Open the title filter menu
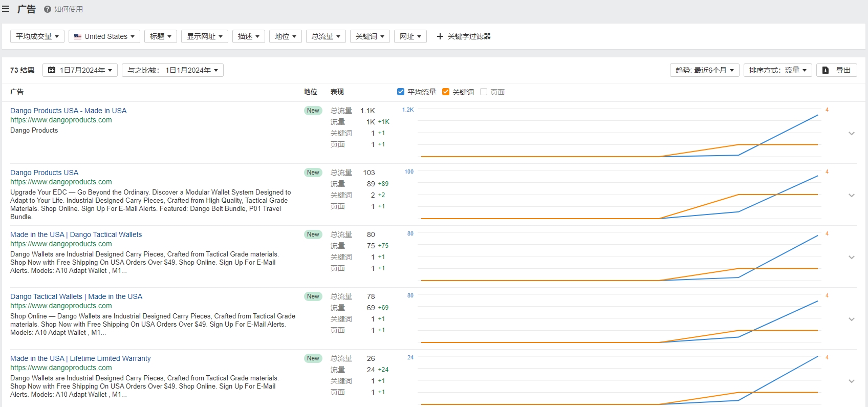 161,36
